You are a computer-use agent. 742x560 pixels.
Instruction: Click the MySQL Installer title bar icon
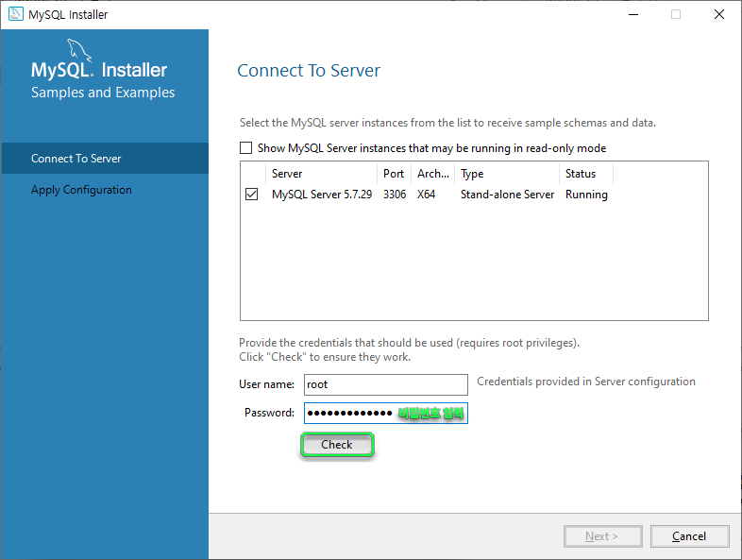point(16,14)
